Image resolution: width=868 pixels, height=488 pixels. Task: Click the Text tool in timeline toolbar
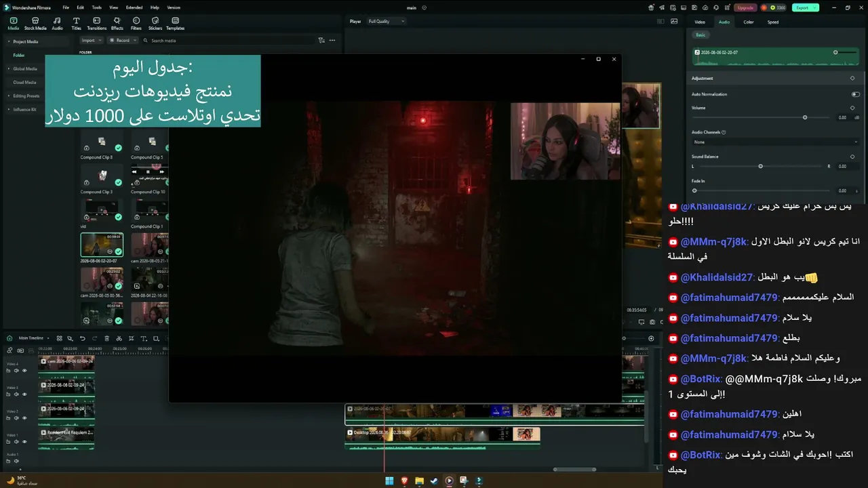tap(143, 338)
